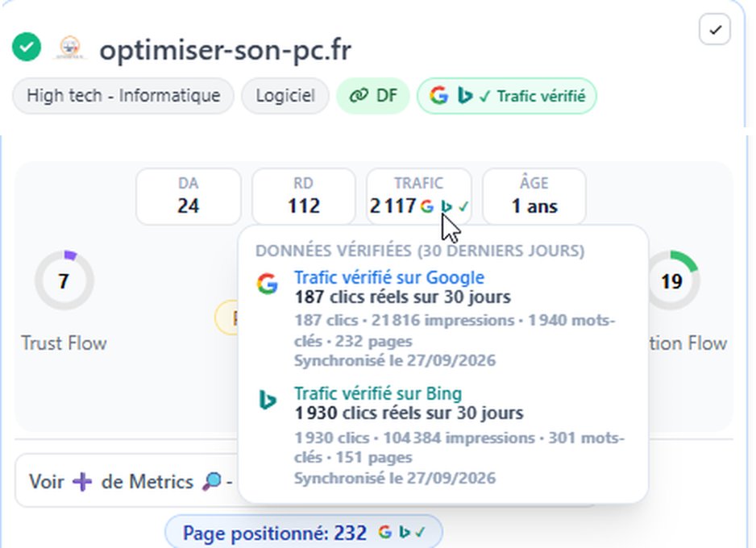Click green checkmark in the TRAFIC box
The width and height of the screenshot is (756, 548).
coord(463,207)
